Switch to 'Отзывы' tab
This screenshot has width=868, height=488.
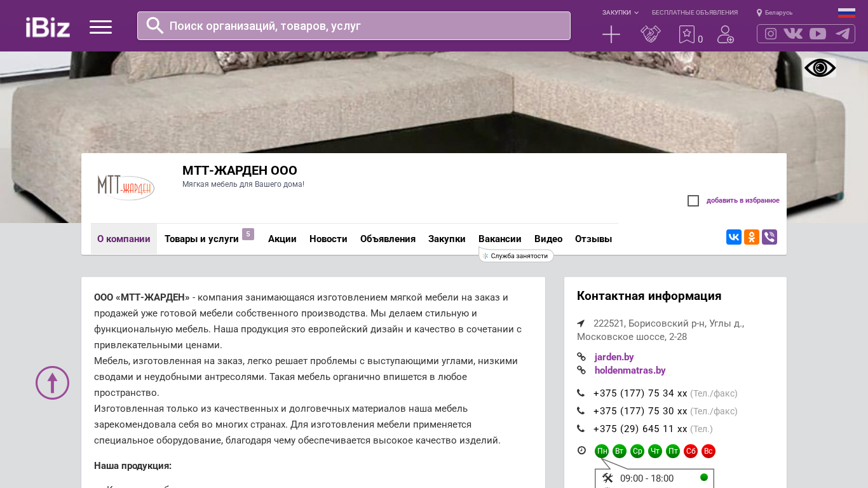coord(593,239)
